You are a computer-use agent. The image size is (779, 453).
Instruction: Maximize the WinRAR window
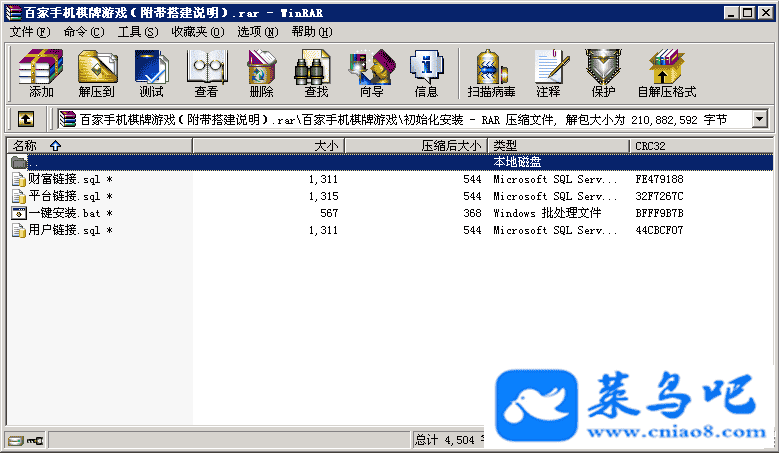747,12
